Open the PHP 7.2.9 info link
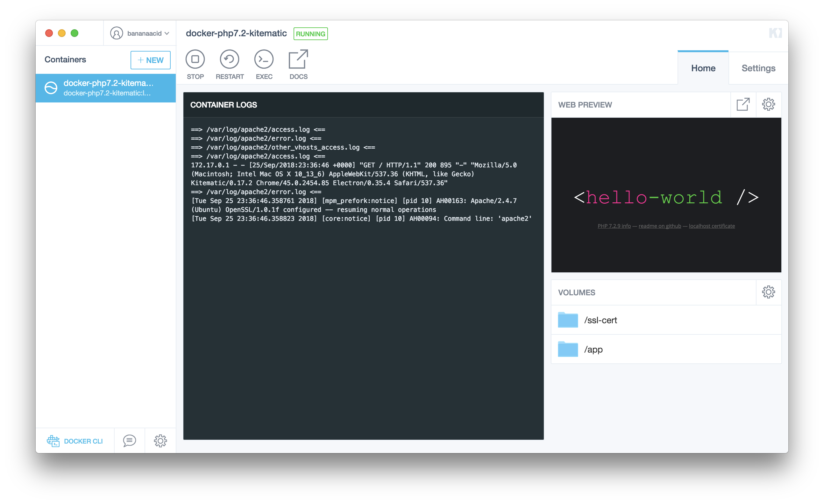This screenshot has height=504, width=824. point(614,226)
